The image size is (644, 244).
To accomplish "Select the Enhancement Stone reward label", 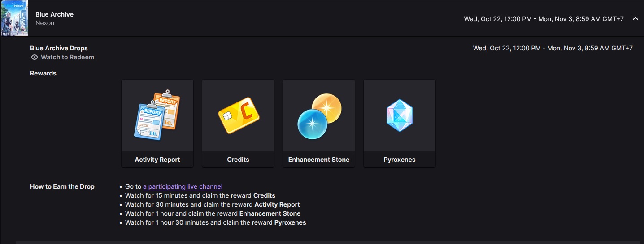I will click(x=319, y=160).
